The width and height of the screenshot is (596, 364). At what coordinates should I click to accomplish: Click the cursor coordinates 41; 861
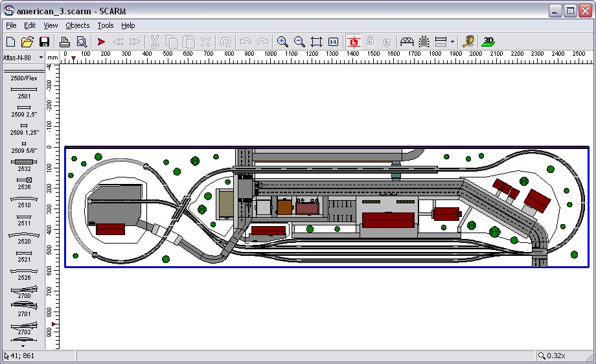(19, 356)
